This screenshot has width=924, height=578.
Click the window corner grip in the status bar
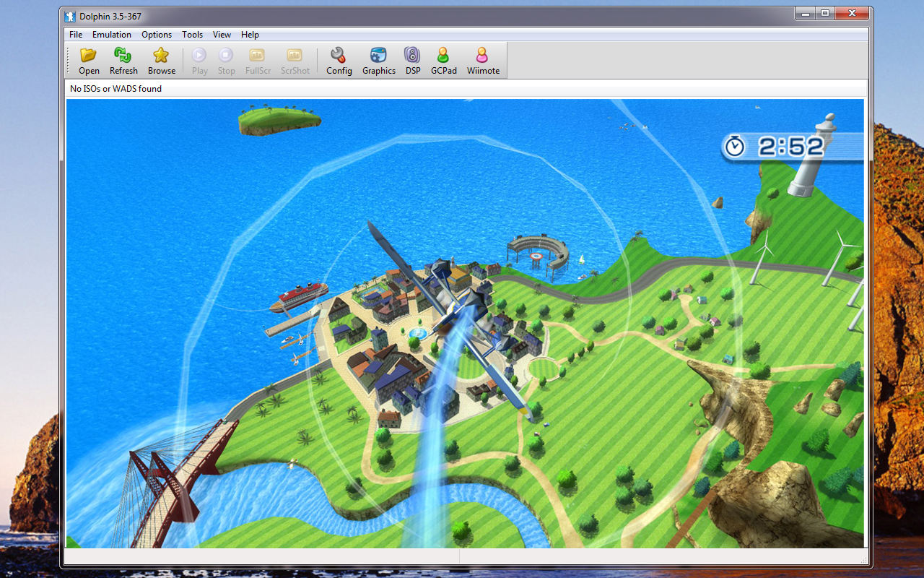pyautogui.click(x=862, y=558)
